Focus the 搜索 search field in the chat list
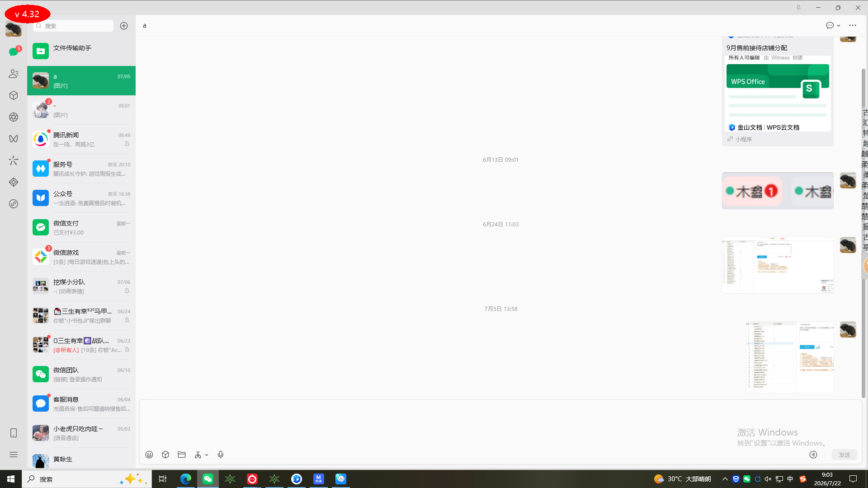 (x=73, y=26)
